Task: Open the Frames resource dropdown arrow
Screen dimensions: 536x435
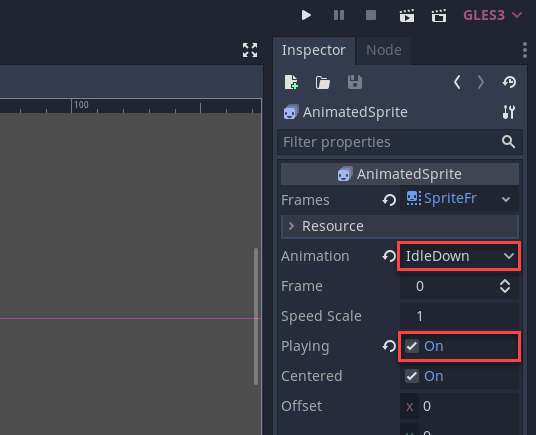Action: (506, 199)
